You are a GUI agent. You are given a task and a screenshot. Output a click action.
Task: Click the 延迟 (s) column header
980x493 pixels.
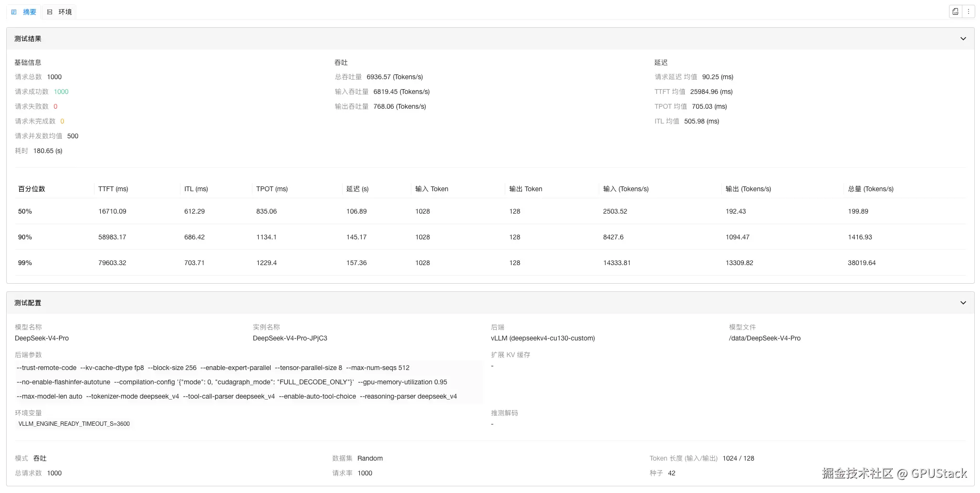tap(357, 189)
